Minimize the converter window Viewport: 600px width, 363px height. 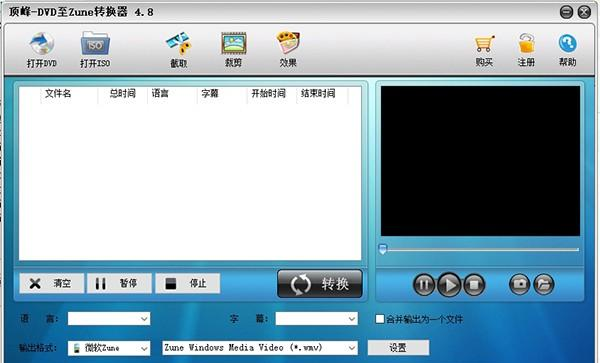tap(566, 12)
